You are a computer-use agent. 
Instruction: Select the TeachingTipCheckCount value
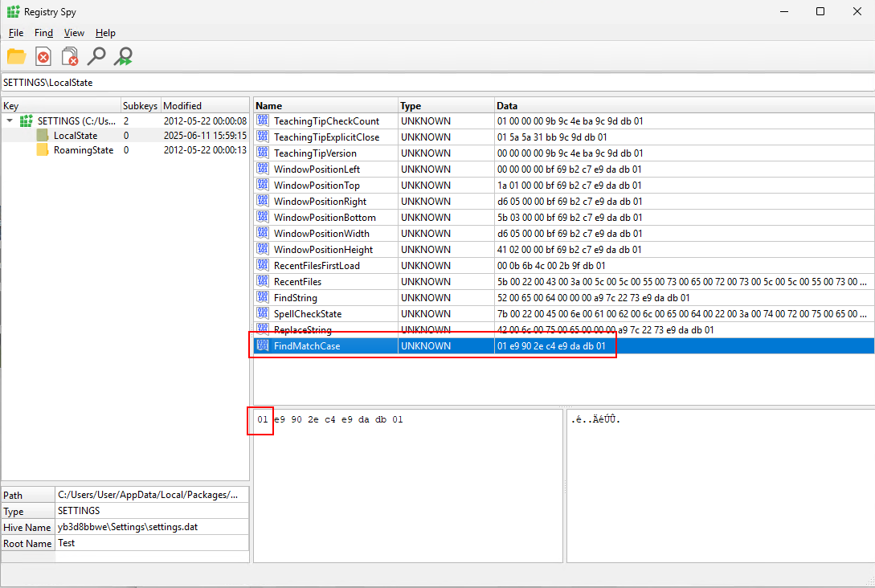(326, 121)
